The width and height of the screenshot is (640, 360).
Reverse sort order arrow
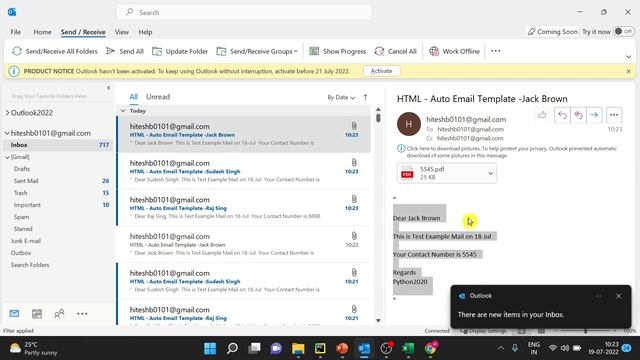[x=365, y=97]
